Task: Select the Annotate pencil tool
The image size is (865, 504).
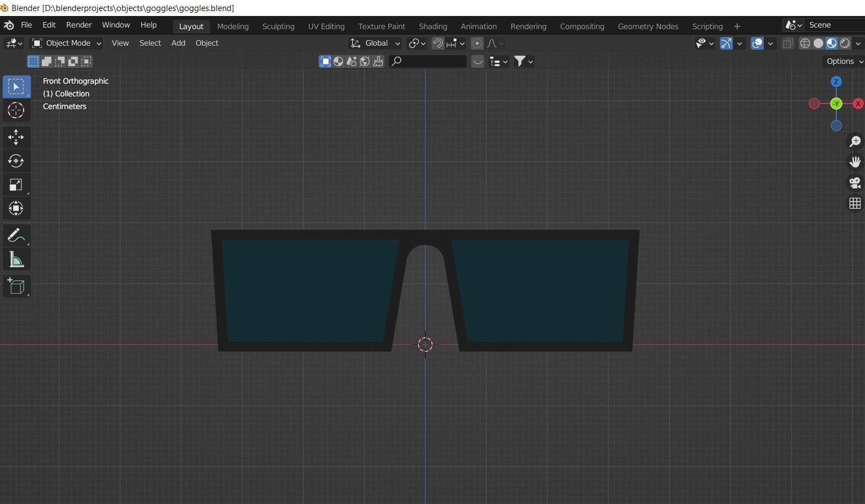Action: tap(16, 235)
